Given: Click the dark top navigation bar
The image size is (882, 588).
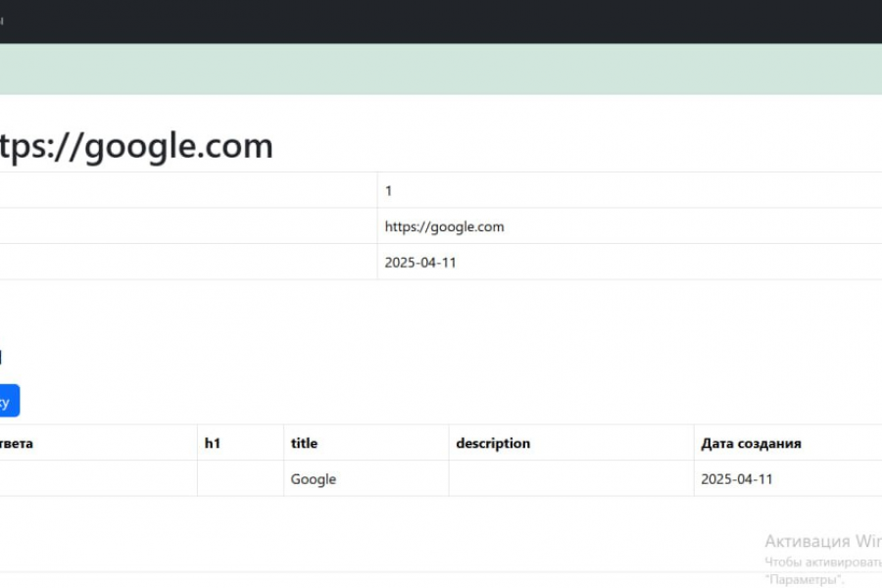Looking at the screenshot, I should (x=441, y=21).
